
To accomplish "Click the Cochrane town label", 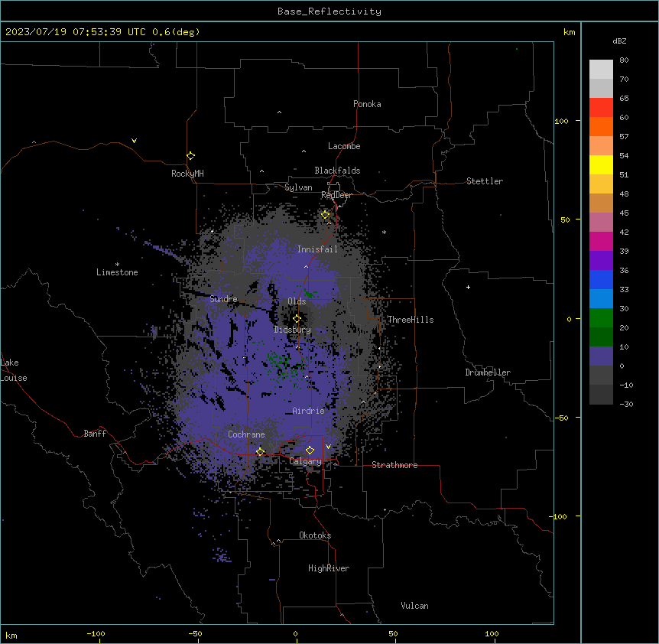I will click(246, 434).
